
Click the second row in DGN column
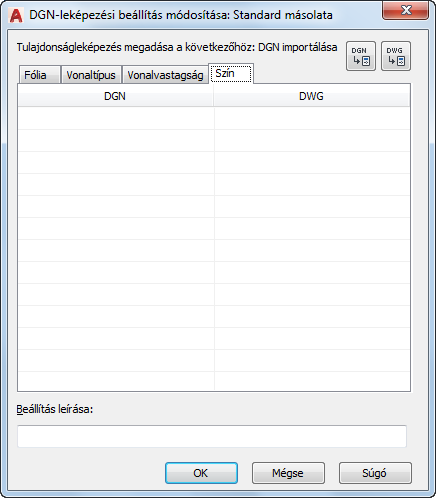click(116, 140)
